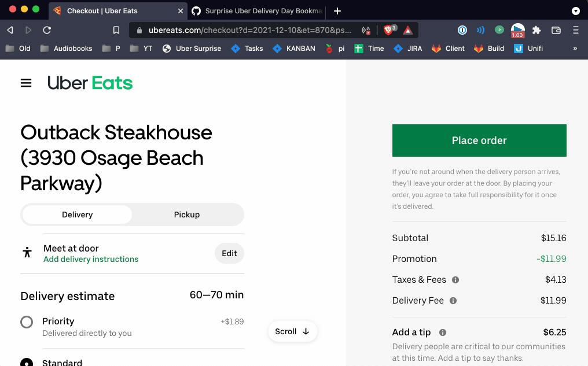Bookmark this page using the bookmark icon
The width and height of the screenshot is (588, 366).
click(116, 30)
